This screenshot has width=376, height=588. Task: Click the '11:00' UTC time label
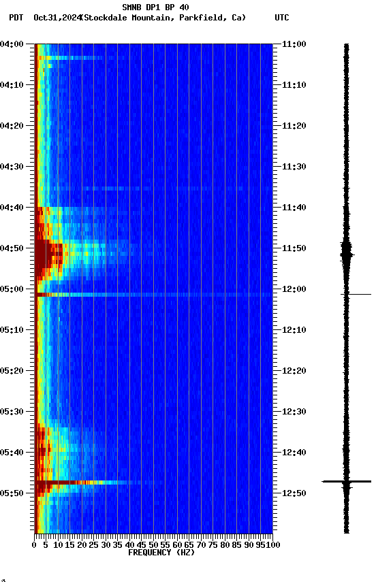click(x=294, y=44)
